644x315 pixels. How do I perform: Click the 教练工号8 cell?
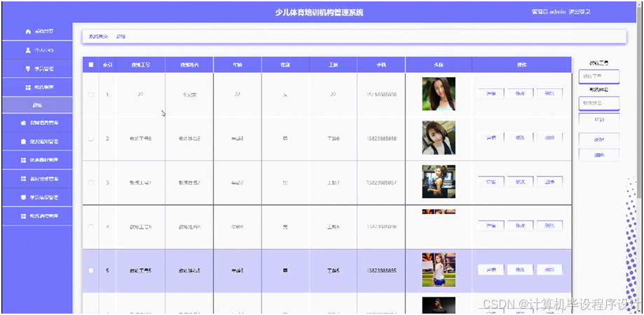(x=140, y=139)
